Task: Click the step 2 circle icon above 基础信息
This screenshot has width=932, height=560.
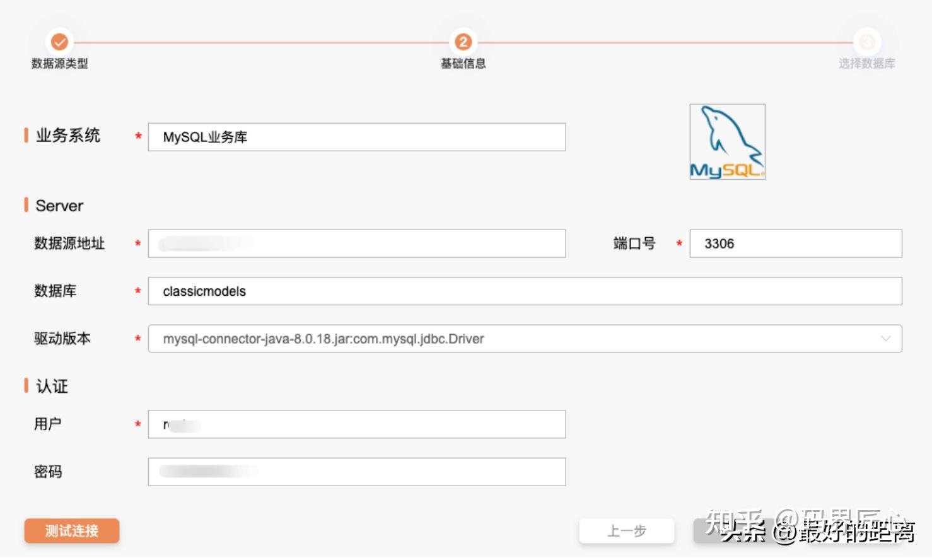Action: coord(463,42)
